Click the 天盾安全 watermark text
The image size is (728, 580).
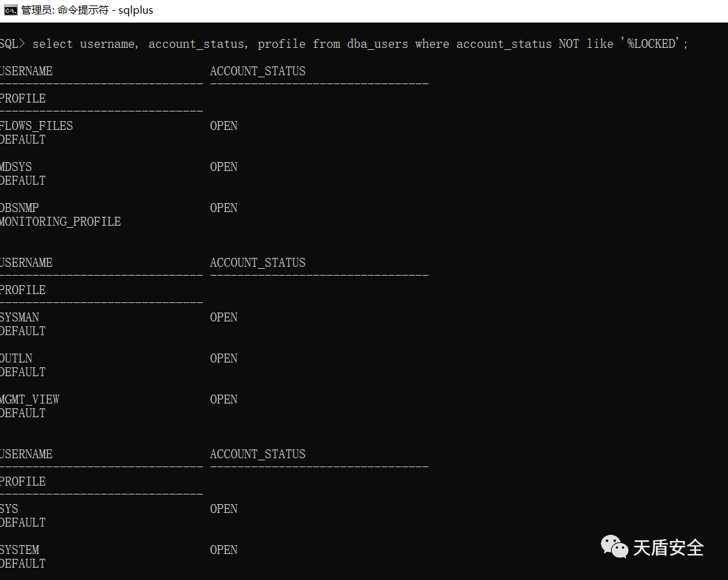pos(668,548)
